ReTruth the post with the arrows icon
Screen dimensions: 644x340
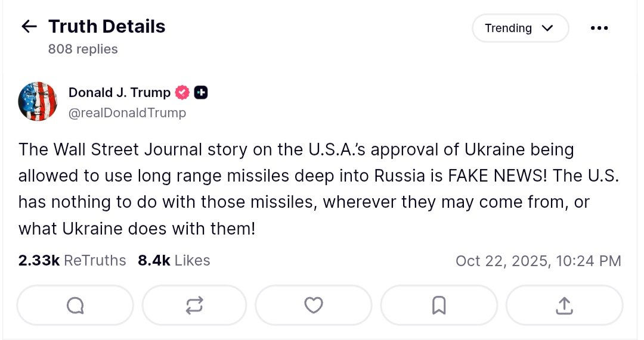(194, 305)
